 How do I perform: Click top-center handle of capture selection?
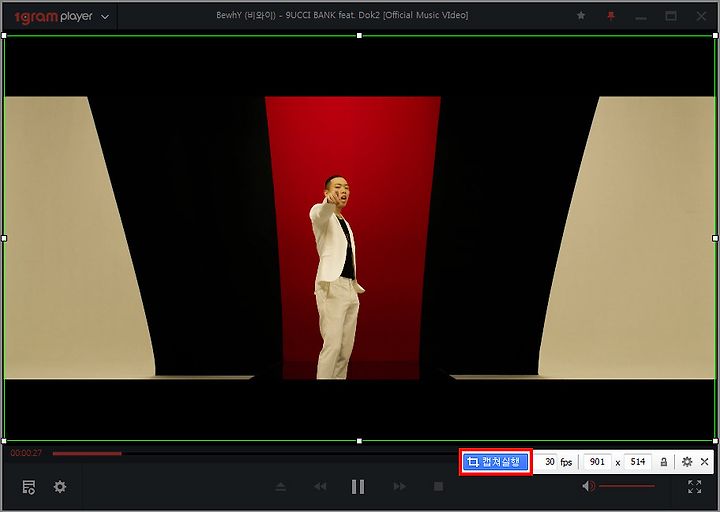point(359,35)
